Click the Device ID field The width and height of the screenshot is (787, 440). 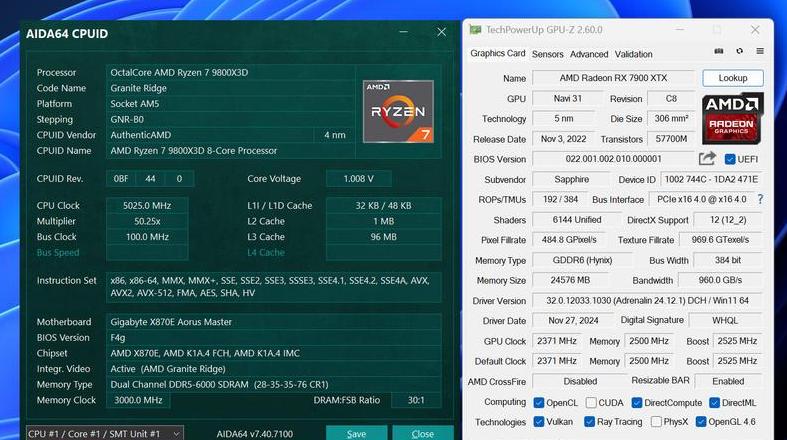(x=711, y=180)
